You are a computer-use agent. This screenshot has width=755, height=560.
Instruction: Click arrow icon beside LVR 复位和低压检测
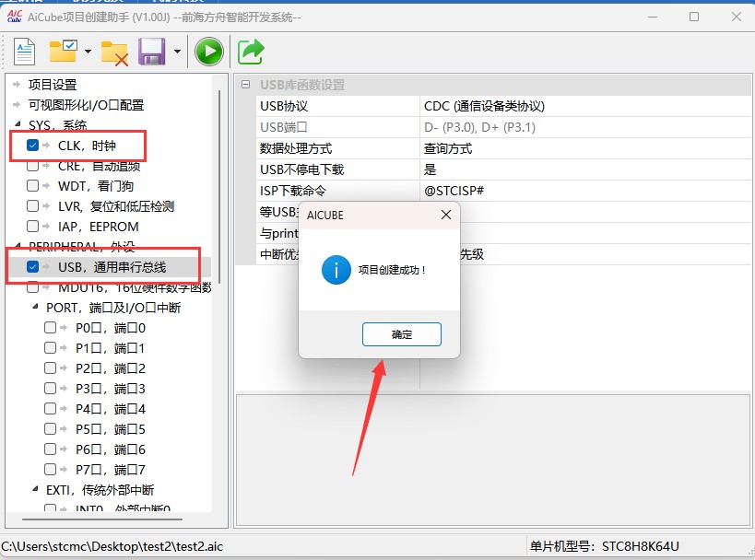46,206
